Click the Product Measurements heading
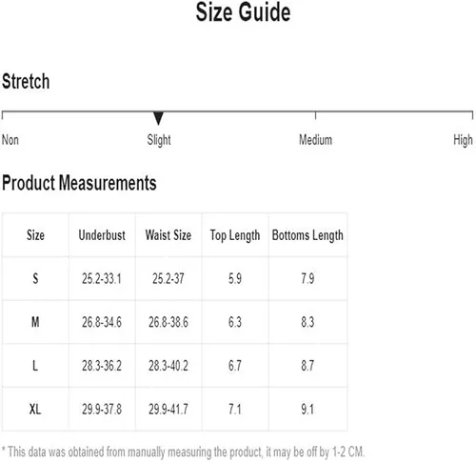476x462 pixels. coord(79,183)
